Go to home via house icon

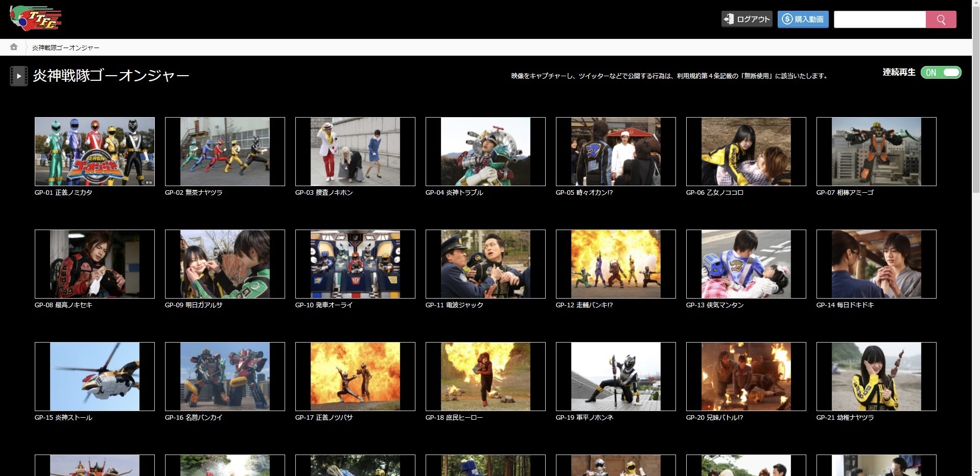[14, 47]
